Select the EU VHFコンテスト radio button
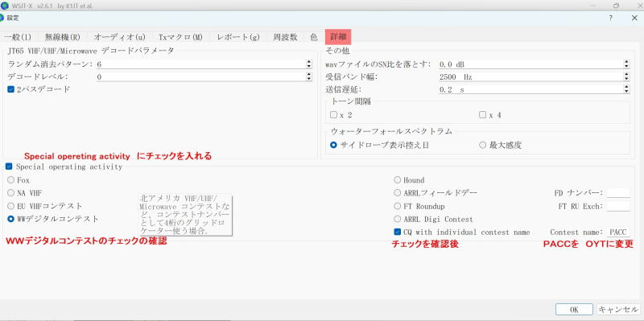The image size is (644, 321). pyautogui.click(x=11, y=206)
